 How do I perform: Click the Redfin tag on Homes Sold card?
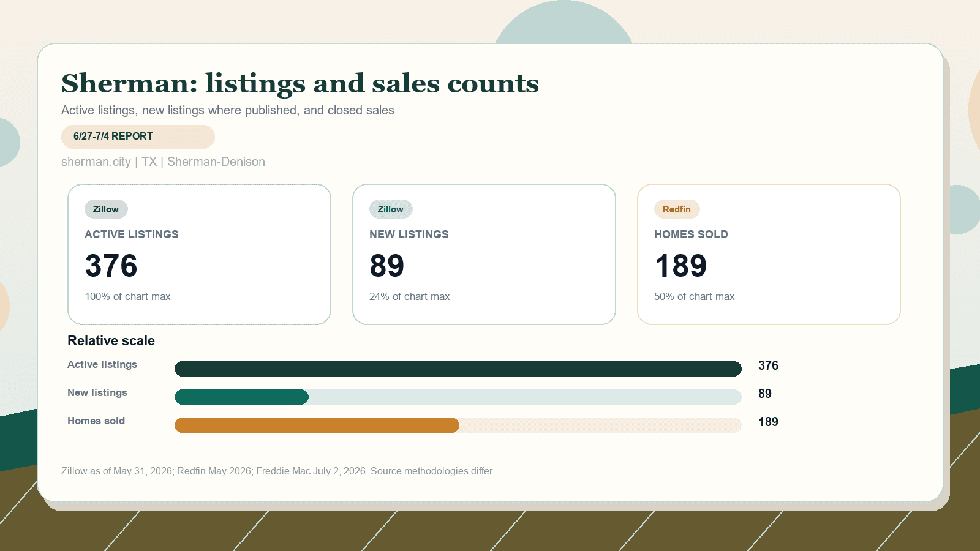coord(677,209)
